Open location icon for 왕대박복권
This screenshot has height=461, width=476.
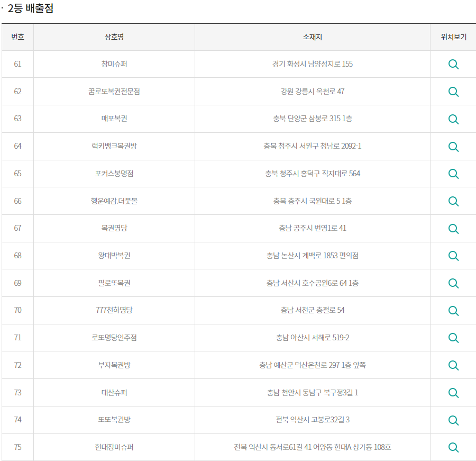pyautogui.click(x=453, y=256)
